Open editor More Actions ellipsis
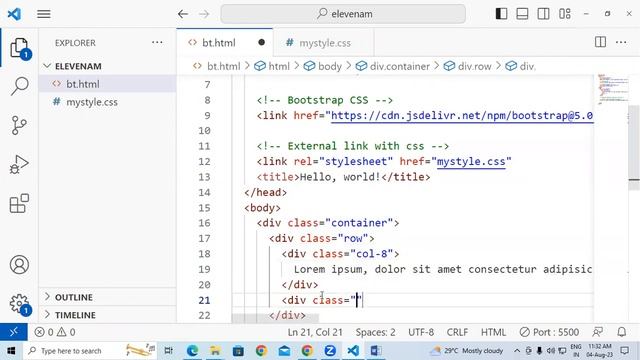The image size is (640, 360). coord(621,42)
